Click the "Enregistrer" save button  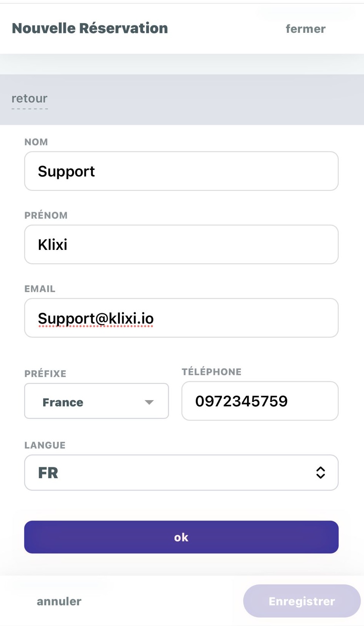point(301,601)
